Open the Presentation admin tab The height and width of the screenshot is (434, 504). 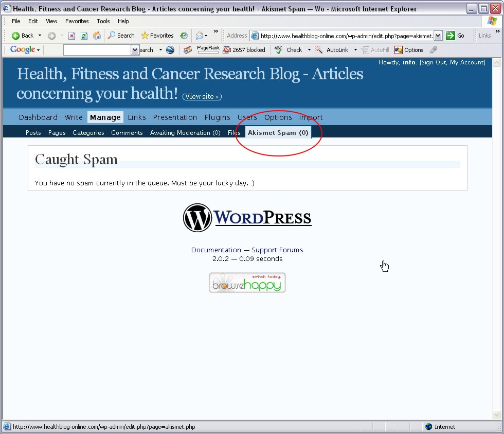[x=175, y=117]
